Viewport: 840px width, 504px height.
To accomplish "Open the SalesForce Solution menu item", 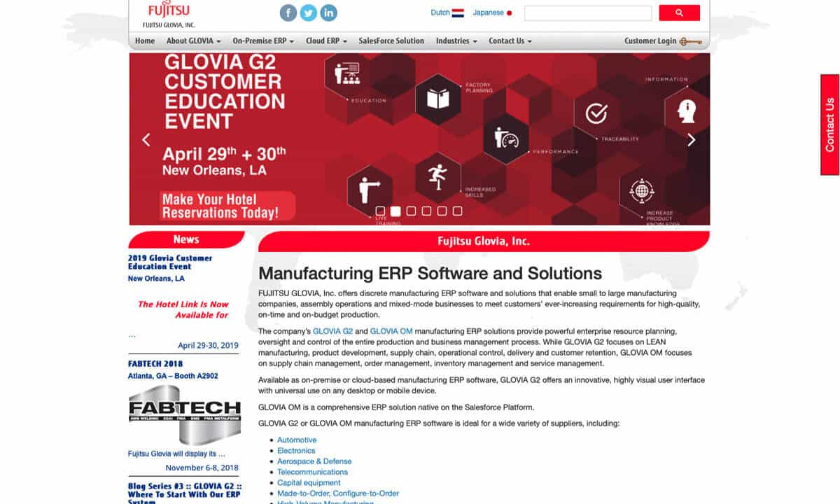I will pos(391,41).
